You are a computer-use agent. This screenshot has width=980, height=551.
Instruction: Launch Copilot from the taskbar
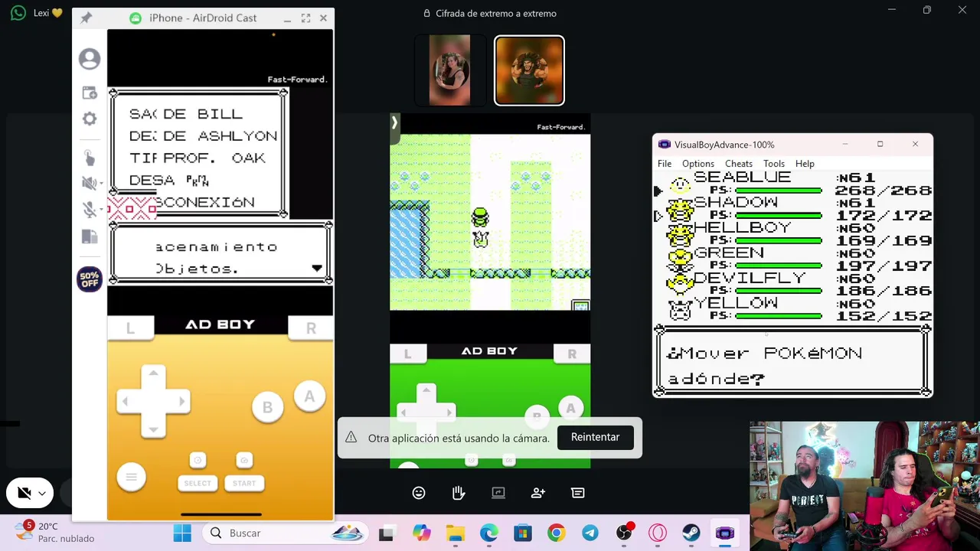coord(421,533)
